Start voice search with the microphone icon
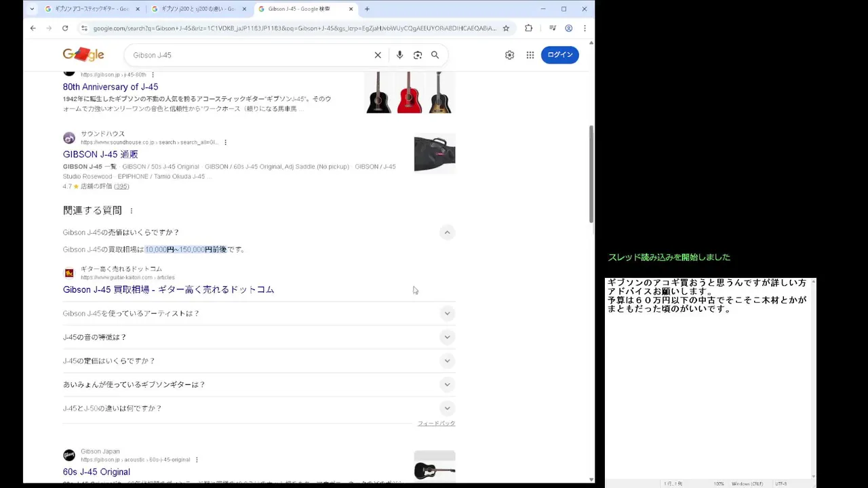The height and width of the screenshot is (488, 868). tap(399, 55)
